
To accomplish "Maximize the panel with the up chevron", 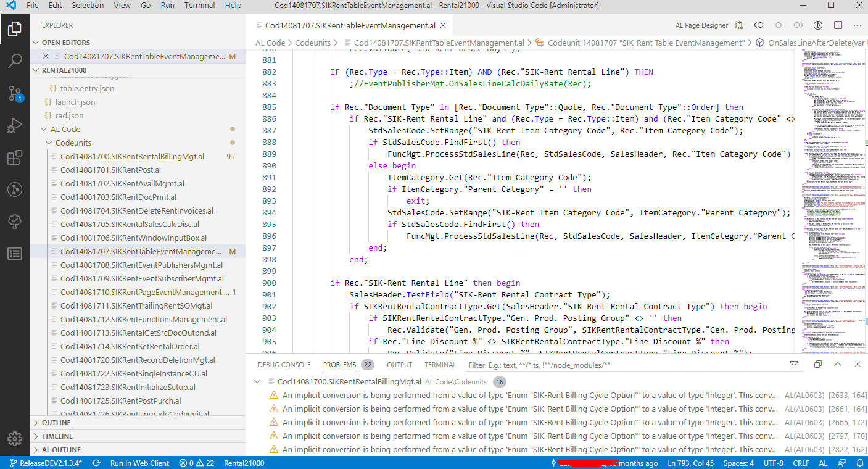I will coord(838,365).
